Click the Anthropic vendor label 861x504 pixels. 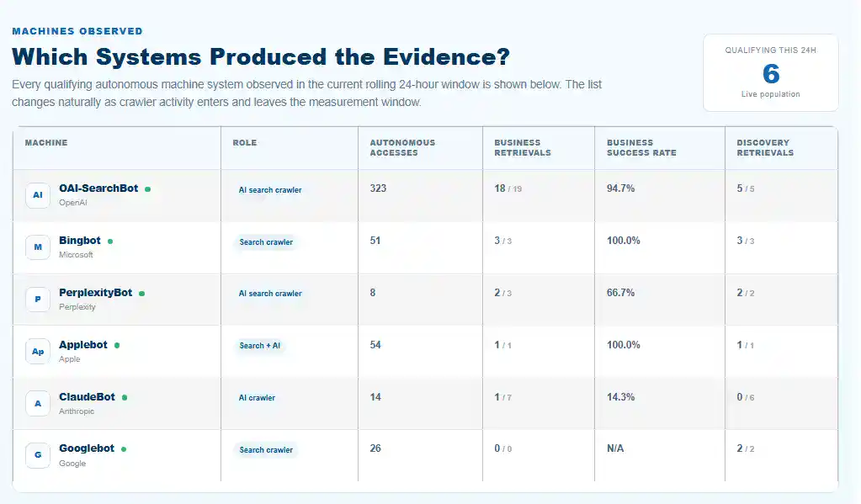point(77,411)
